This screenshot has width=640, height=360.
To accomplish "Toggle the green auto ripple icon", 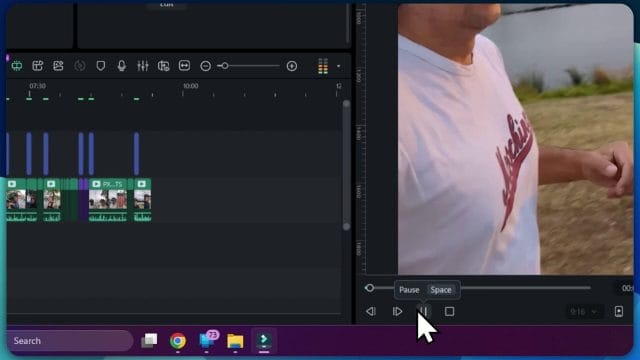I will coord(17,66).
